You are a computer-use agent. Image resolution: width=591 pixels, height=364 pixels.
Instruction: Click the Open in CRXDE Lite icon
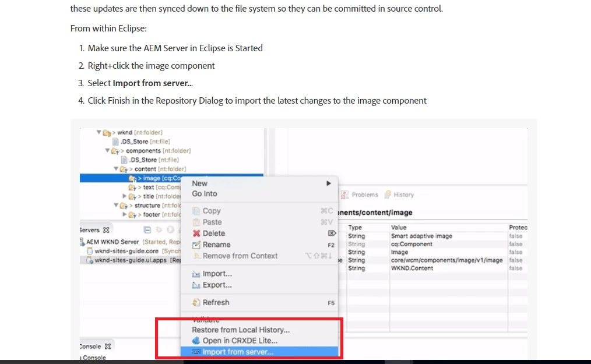pyautogui.click(x=196, y=341)
